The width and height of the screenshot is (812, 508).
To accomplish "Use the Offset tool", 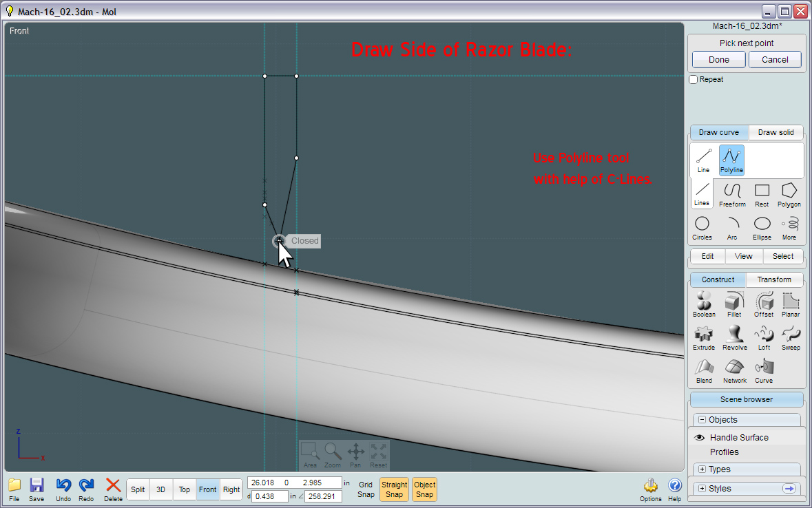I will [764, 304].
